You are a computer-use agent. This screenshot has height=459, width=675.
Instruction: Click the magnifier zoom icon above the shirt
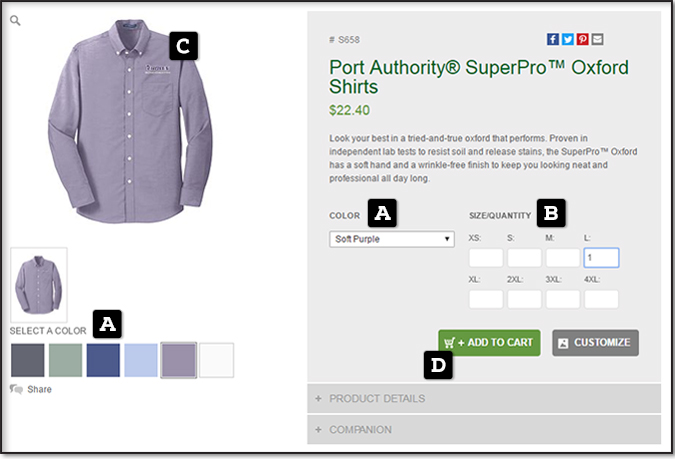point(16,20)
